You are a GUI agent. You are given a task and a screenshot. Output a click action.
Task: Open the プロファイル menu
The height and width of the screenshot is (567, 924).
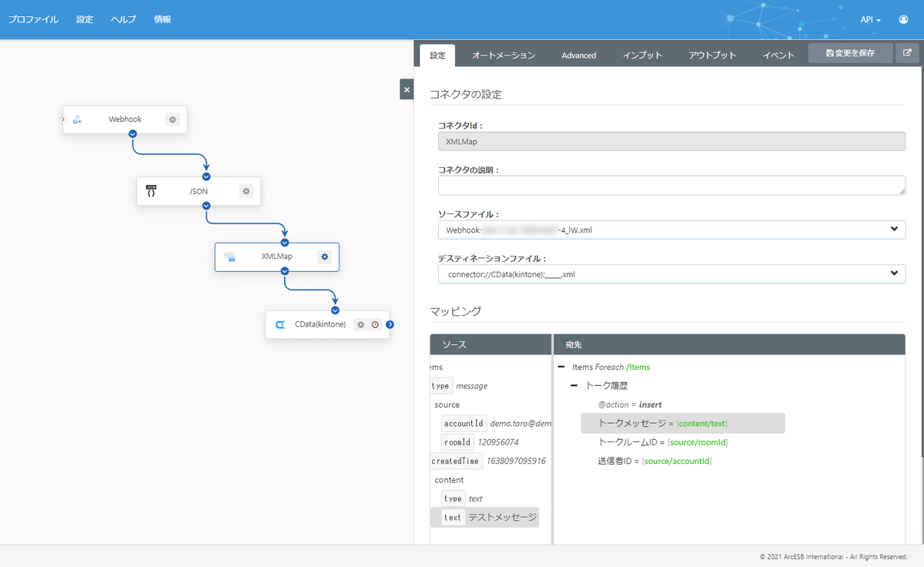point(33,19)
